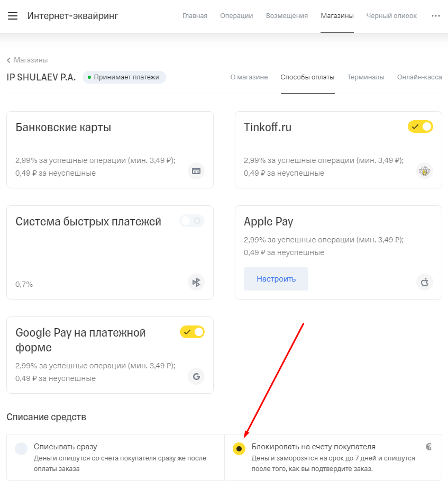Turn off Google Pay на платежной форме toggle
The width and height of the screenshot is (448, 489).
192,332
